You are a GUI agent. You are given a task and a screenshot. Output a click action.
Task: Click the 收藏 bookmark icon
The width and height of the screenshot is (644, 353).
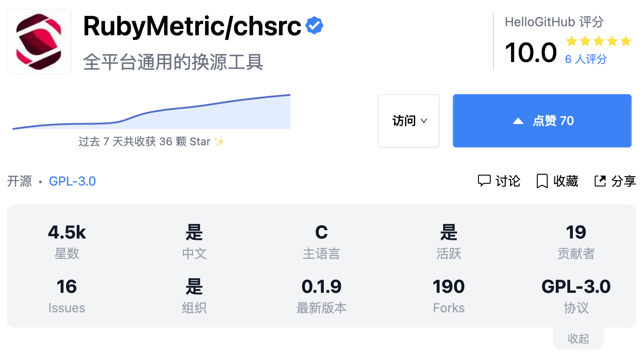(x=542, y=181)
